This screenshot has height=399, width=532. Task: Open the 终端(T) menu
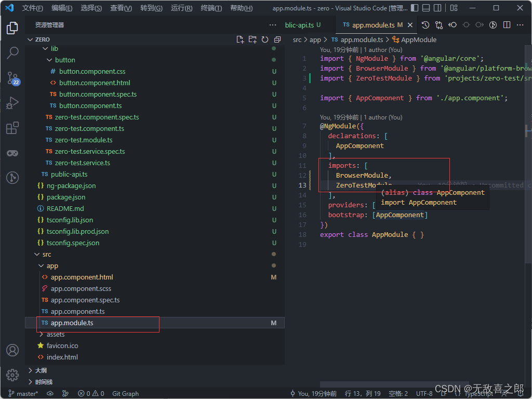211,8
